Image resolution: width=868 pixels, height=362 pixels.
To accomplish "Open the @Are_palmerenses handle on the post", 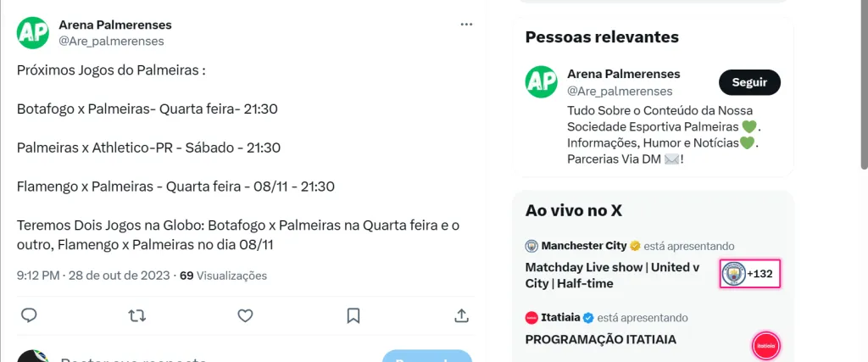I will click(111, 41).
